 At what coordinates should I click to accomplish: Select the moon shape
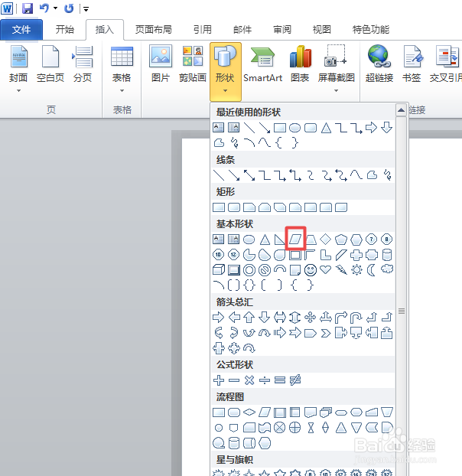pyautogui.click(x=371, y=269)
